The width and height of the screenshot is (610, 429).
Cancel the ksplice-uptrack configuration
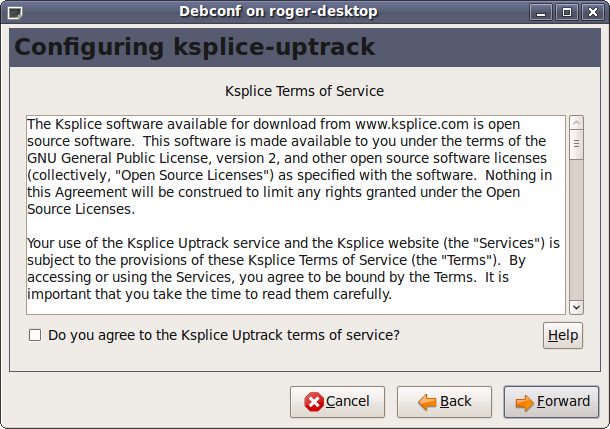click(336, 402)
